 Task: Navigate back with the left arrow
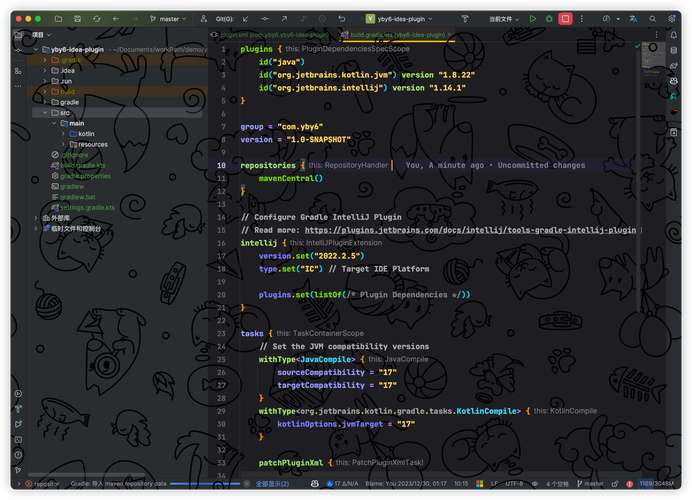tap(116, 19)
